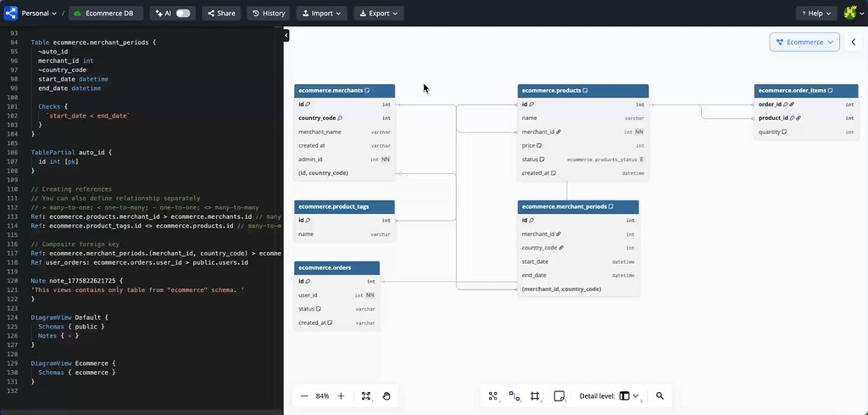Click the key icon beside orders id
This screenshot has height=415, width=868.
click(x=308, y=282)
